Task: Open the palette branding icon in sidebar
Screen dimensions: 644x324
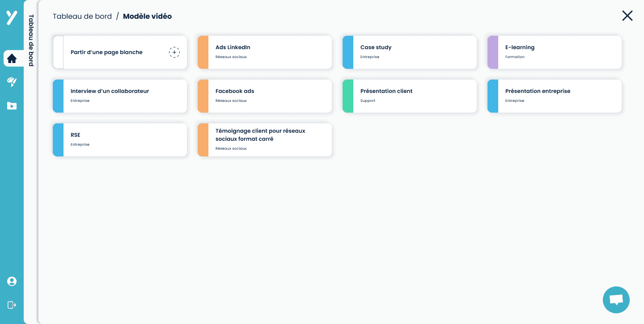Action: point(12,82)
